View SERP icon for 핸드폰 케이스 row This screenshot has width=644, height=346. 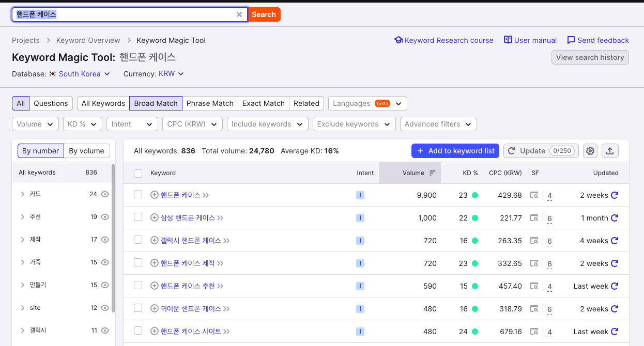click(534, 195)
